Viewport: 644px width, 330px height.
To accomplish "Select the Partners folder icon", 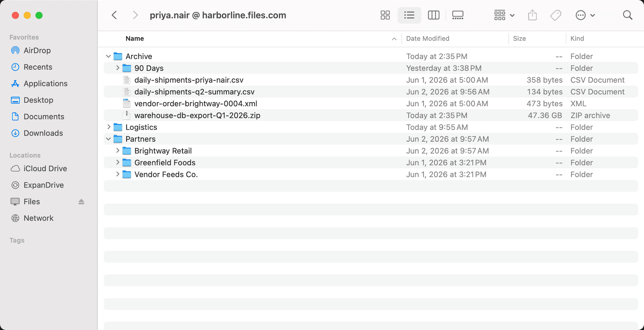I will click(x=118, y=139).
